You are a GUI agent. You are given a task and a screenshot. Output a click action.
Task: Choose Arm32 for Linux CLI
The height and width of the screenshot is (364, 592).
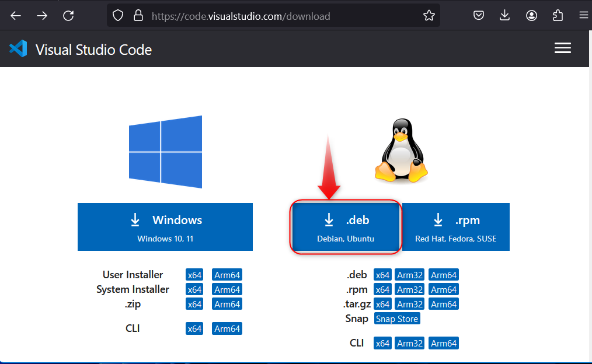pyautogui.click(x=409, y=343)
